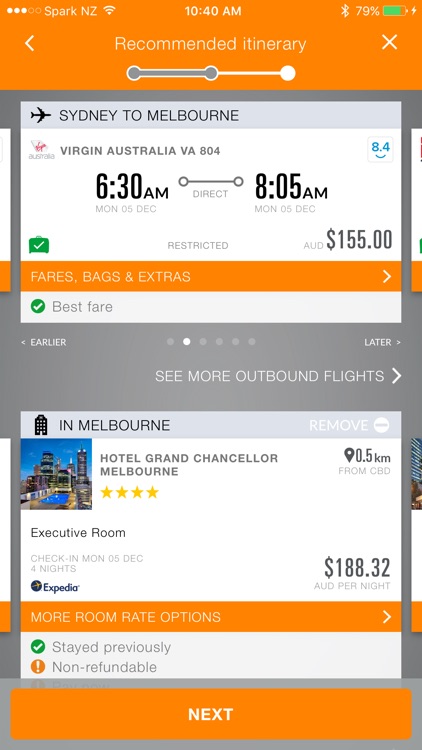Tap the Expedia provider logo
The image size is (422, 750).
pos(55,587)
